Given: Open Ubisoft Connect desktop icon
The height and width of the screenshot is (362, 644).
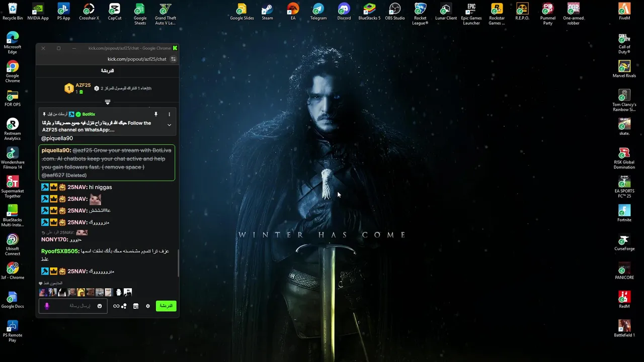Looking at the screenshot, I should tap(13, 245).
